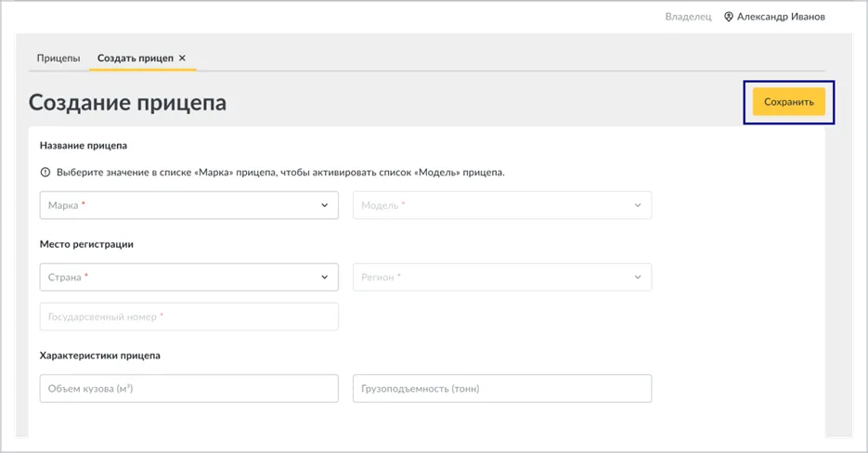868x453 pixels.
Task: Click the yellow Сохранить button
Action: (x=789, y=102)
